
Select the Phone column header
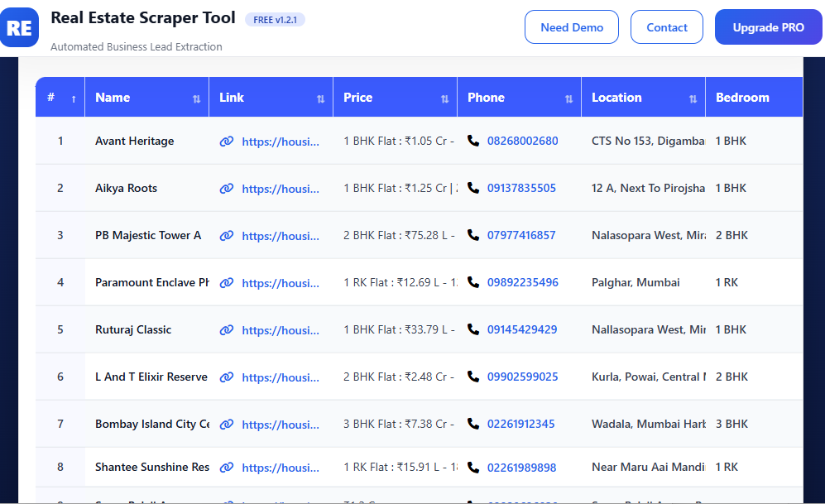pyautogui.click(x=486, y=98)
